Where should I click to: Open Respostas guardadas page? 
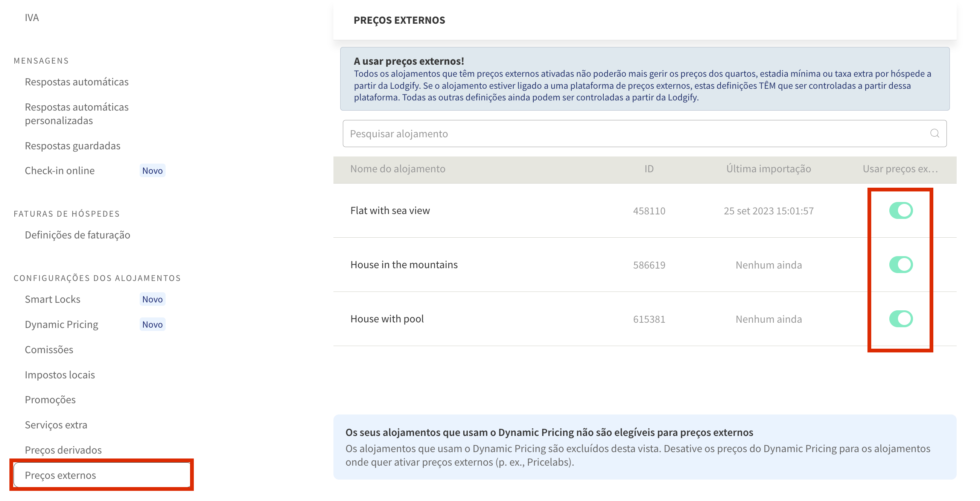72,146
